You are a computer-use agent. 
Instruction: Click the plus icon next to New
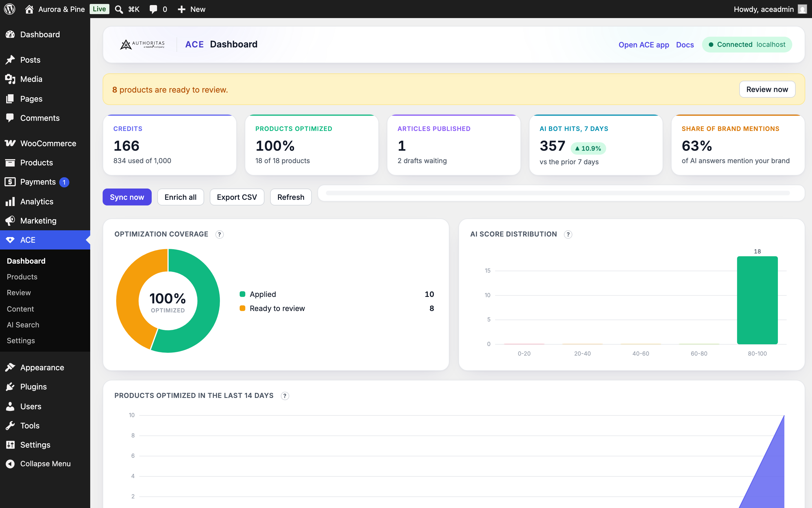click(x=182, y=9)
